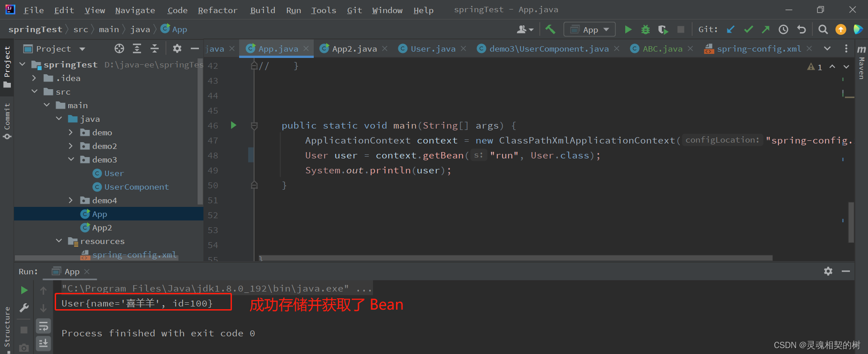Select App2 class in project tree

[102, 228]
